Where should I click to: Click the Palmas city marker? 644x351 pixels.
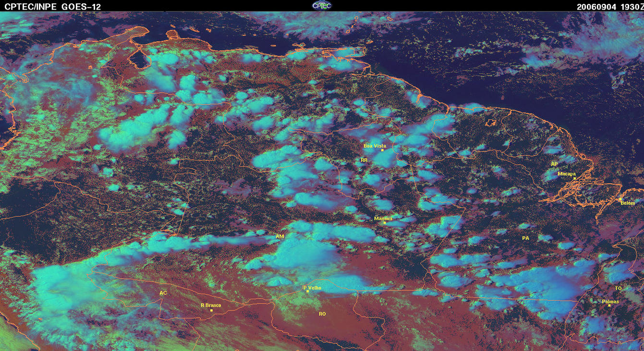coord(609,305)
